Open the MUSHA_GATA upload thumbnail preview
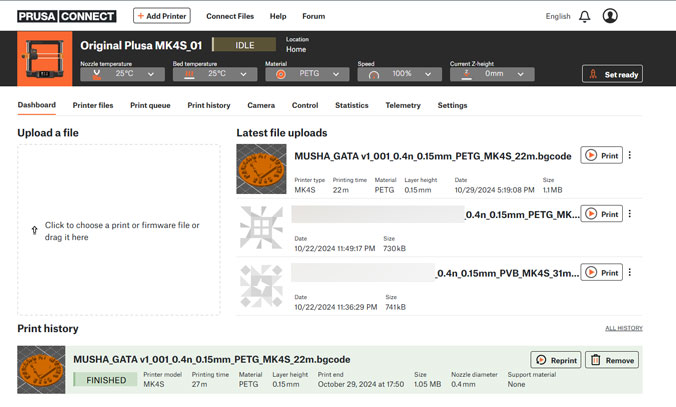Screen dimensions: 676x407 click(x=261, y=169)
